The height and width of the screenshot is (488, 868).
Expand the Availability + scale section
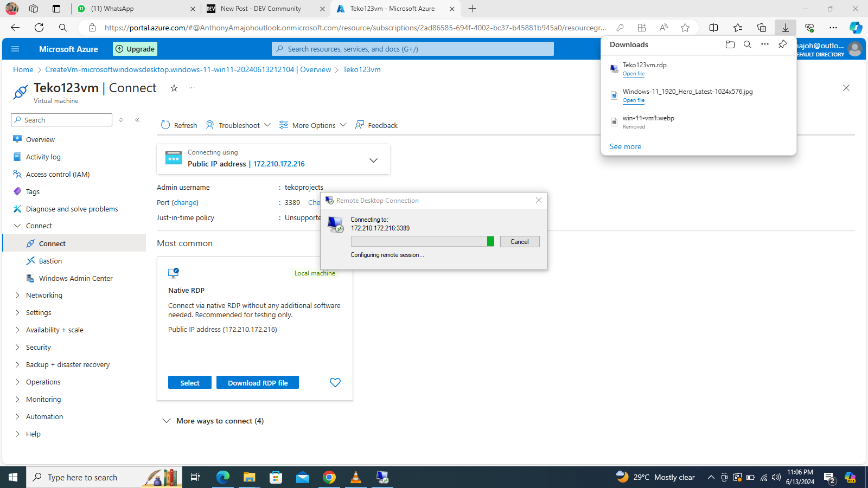pyautogui.click(x=17, y=330)
